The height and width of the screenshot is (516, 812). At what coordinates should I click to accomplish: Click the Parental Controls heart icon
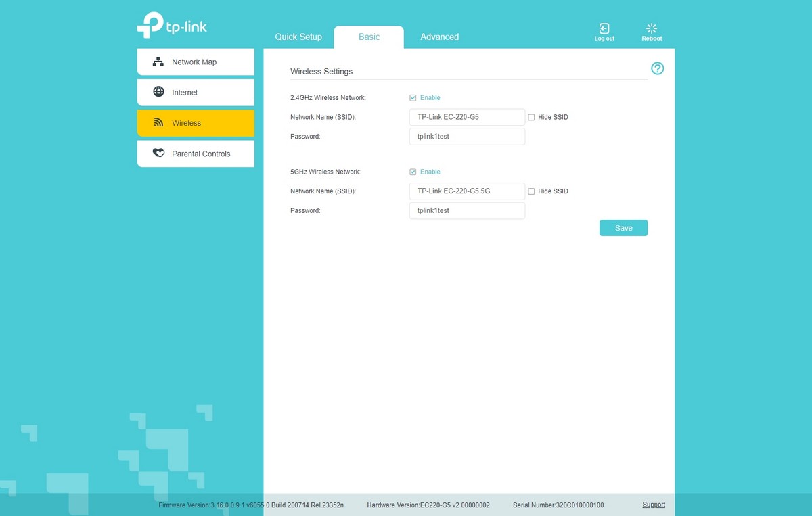tap(158, 154)
